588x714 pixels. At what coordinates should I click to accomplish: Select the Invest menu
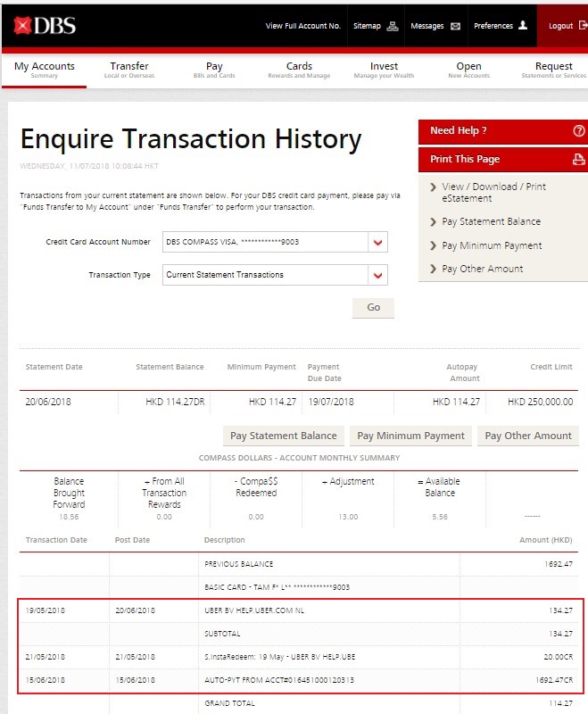(x=384, y=70)
